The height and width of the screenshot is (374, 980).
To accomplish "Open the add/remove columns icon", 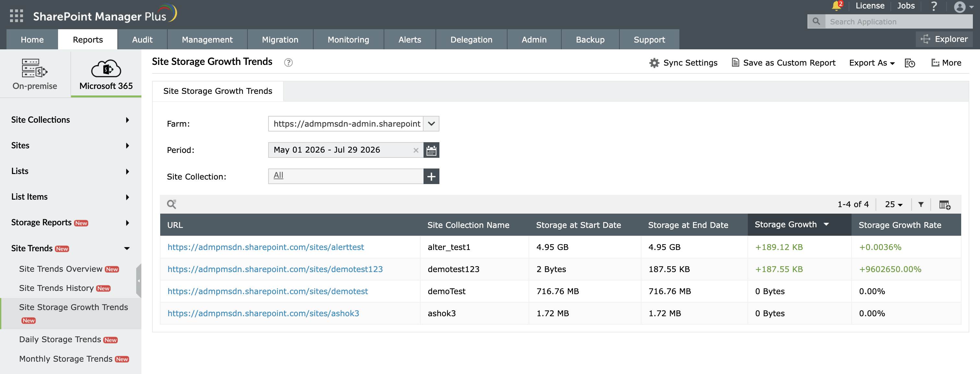I will click(x=945, y=205).
